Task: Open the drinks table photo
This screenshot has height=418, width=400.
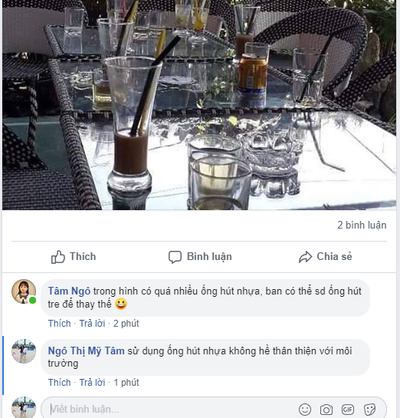Action: 199,105
